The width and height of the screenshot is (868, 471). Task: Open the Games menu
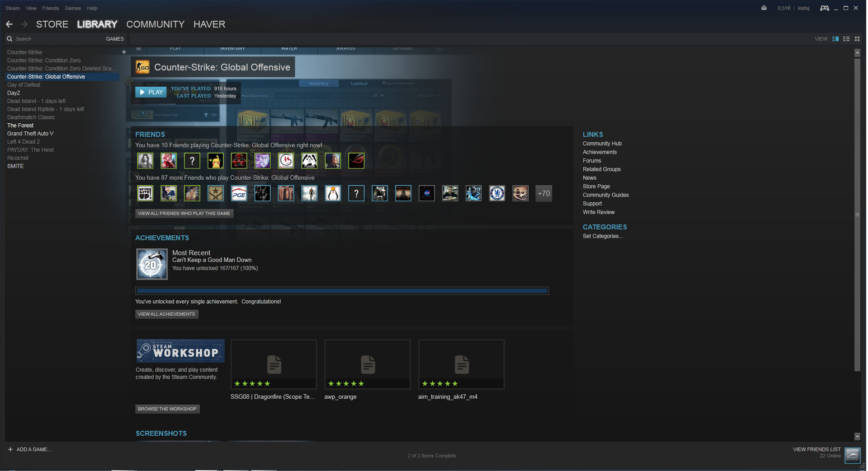73,8
